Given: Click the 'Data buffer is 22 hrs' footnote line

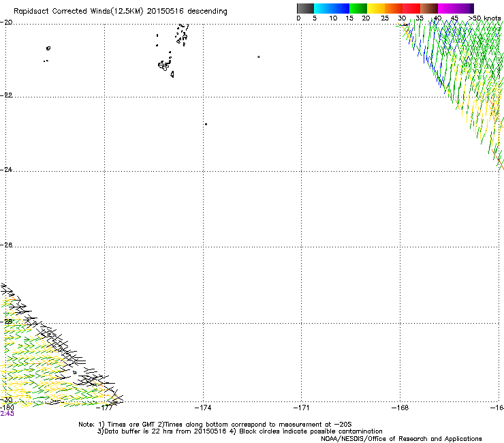Looking at the screenshot, I should (240, 431).
